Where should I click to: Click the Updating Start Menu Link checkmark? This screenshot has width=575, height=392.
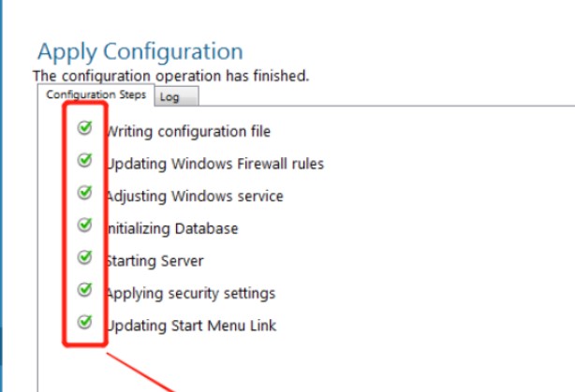(x=85, y=323)
